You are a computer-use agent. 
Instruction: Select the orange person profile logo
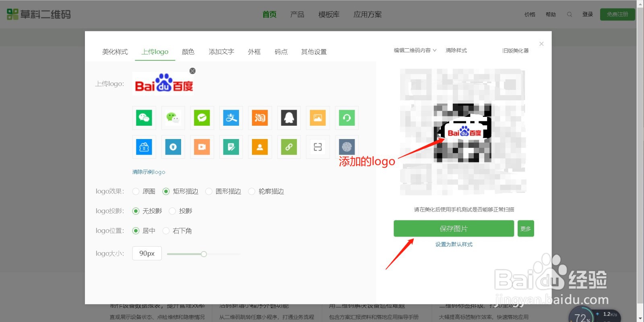click(260, 147)
